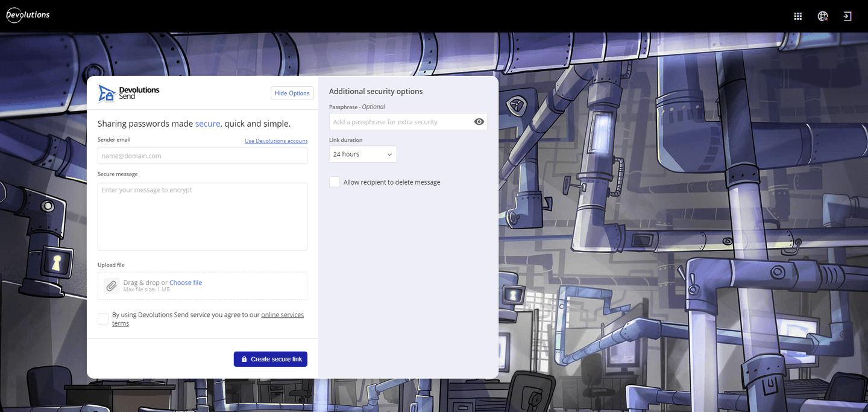The height and width of the screenshot is (412, 868).
Task: Enable Allow recipient to delete message
Action: coord(335,182)
